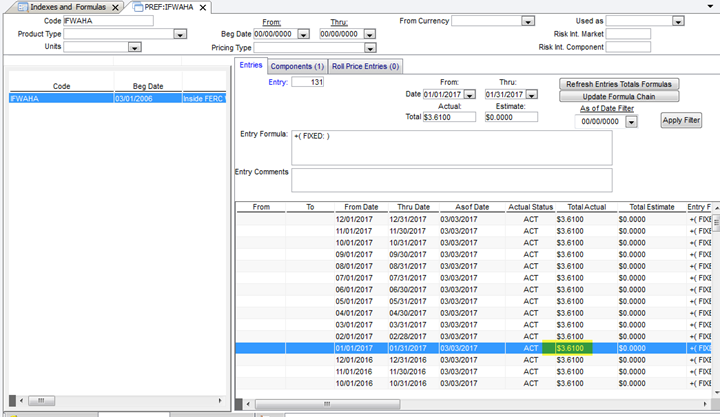Click the Entry Comments text box

coord(451,179)
